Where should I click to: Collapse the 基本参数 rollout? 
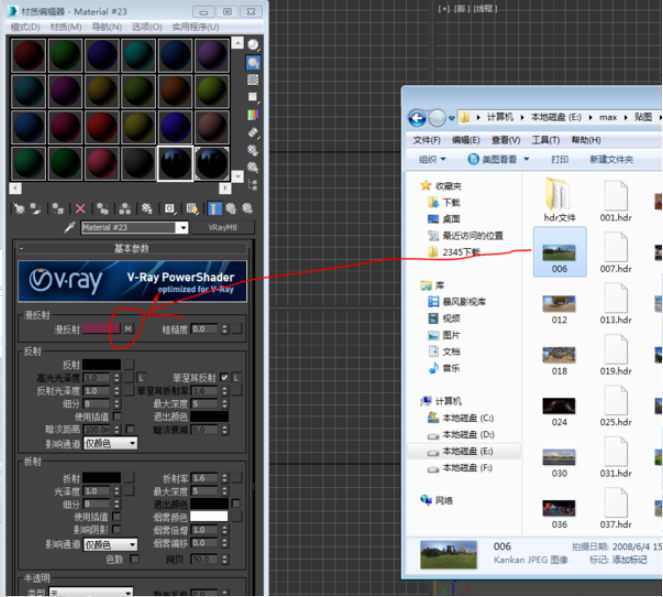tap(132, 248)
